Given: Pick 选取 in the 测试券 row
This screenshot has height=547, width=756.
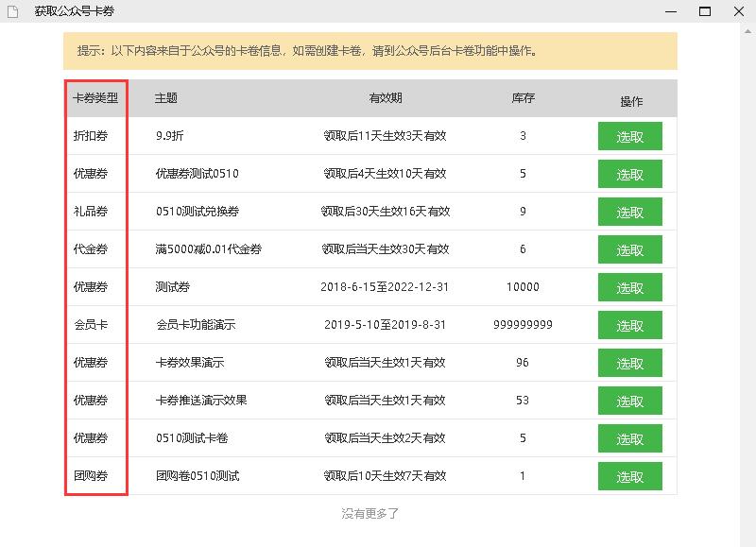Looking at the screenshot, I should [x=629, y=287].
